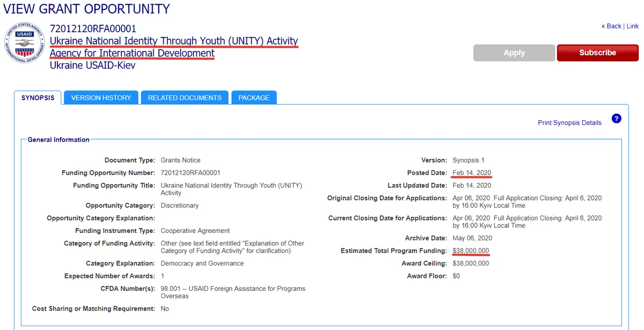This screenshot has width=644, height=330.
Task: Click the Cooperative Agreement instrument value
Action: point(195,231)
